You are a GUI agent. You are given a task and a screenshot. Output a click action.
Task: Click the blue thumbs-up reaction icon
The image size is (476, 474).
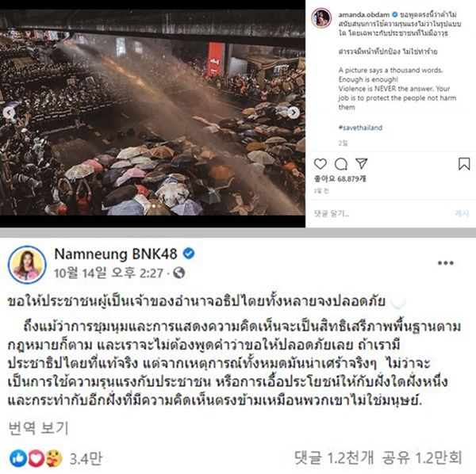tap(18, 458)
